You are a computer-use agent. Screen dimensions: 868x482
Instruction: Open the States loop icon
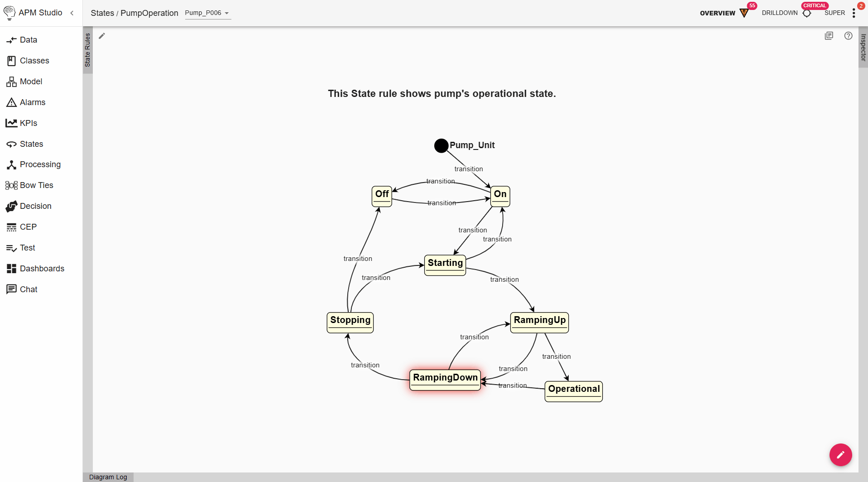click(x=11, y=144)
